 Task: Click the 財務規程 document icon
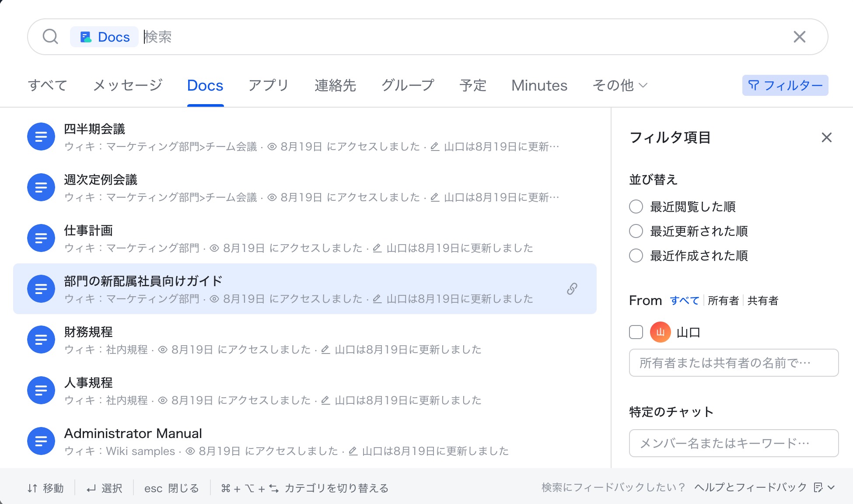coord(41,339)
